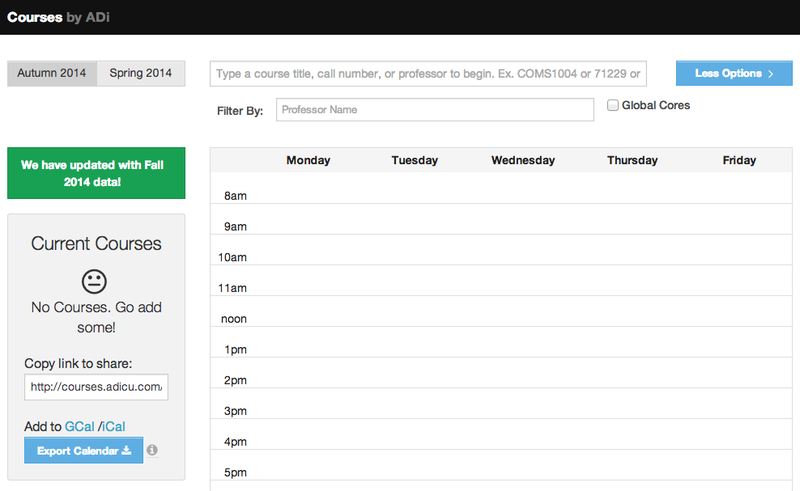Screen dimensions: 800x491
Task: Click the Wednesday column header
Action: pos(523,160)
